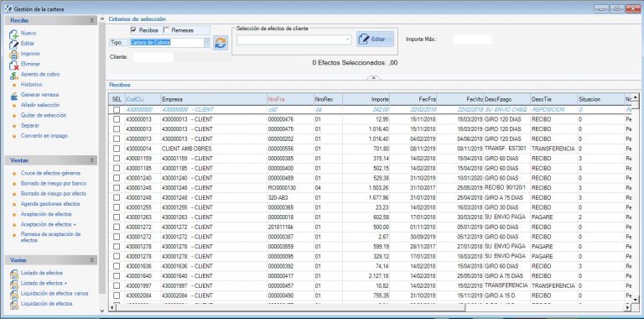Image resolution: width=644 pixels, height=319 pixels.
Task: Toggle the Recibos checkbox
Action: point(133,30)
